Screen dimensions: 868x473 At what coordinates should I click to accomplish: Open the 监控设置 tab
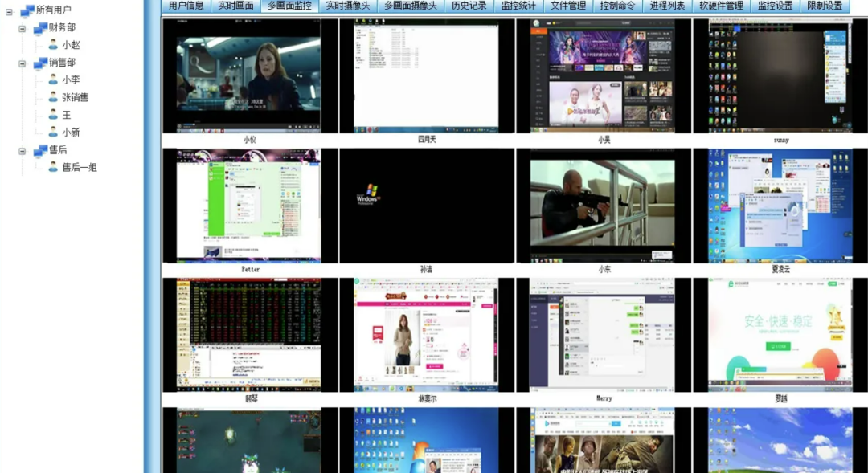click(x=775, y=6)
